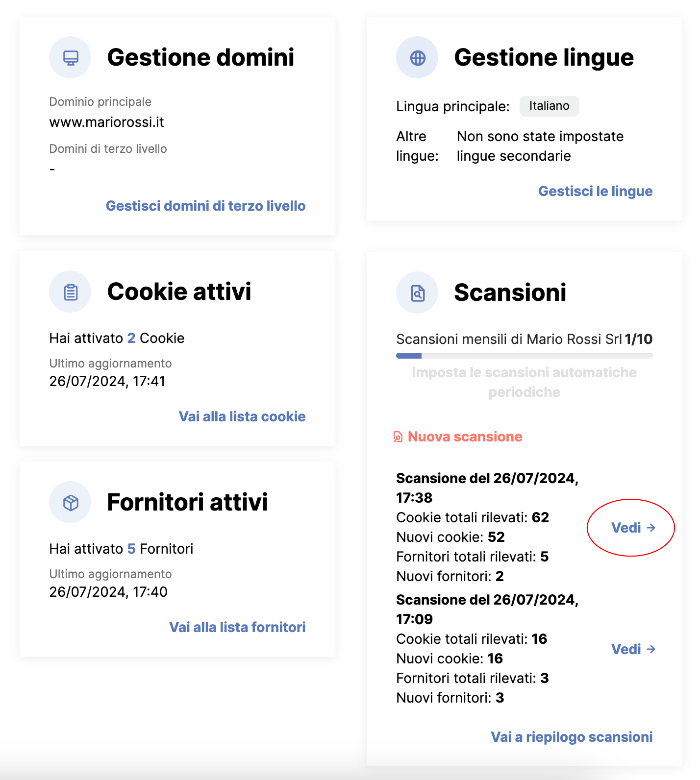Click the number 5 in Hai attivato Fornitori

point(131,549)
